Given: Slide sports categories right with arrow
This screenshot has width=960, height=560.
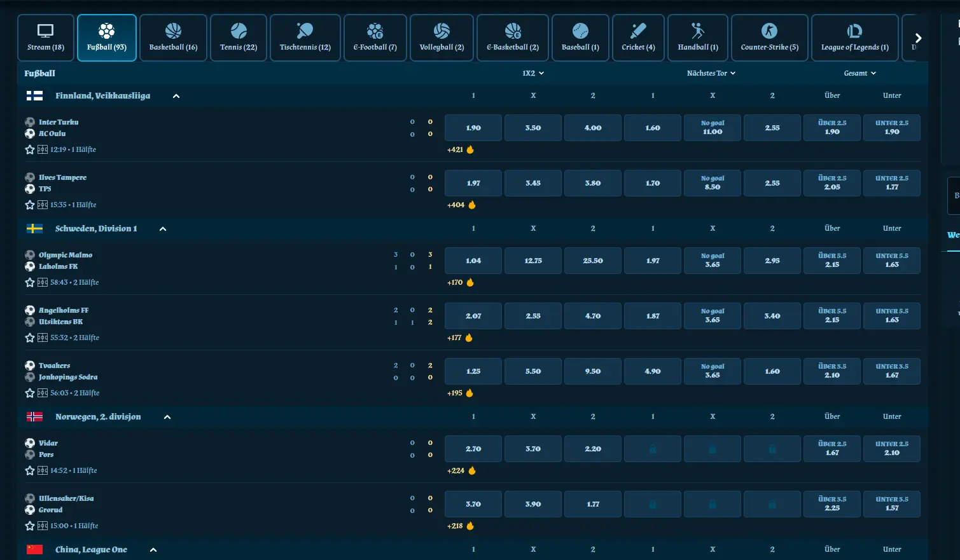Looking at the screenshot, I should [x=918, y=38].
